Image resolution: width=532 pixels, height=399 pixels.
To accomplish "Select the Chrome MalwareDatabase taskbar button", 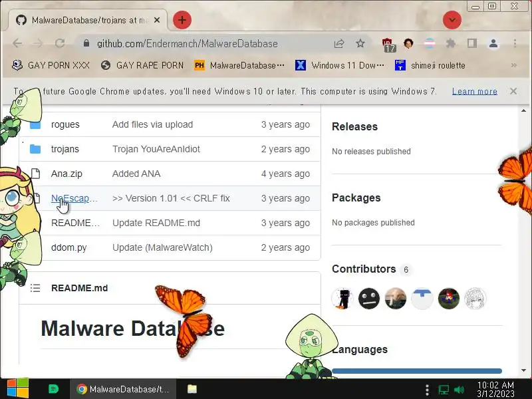I will (123, 389).
